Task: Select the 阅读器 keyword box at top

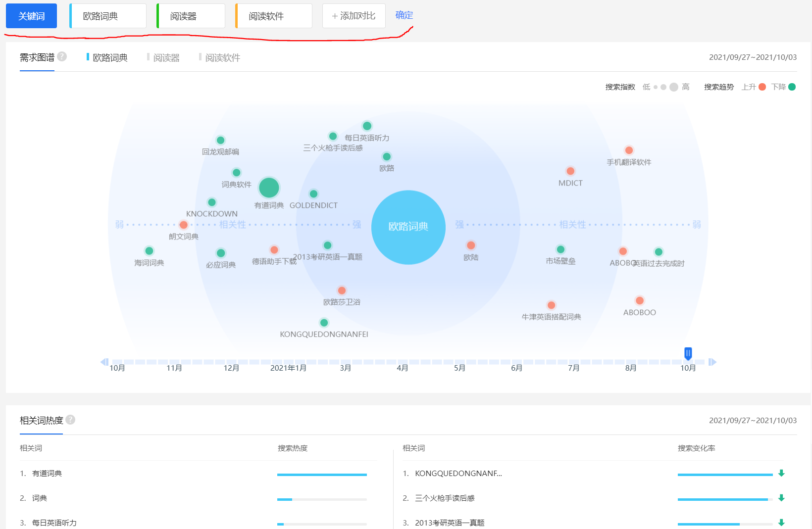Action: 191,16
